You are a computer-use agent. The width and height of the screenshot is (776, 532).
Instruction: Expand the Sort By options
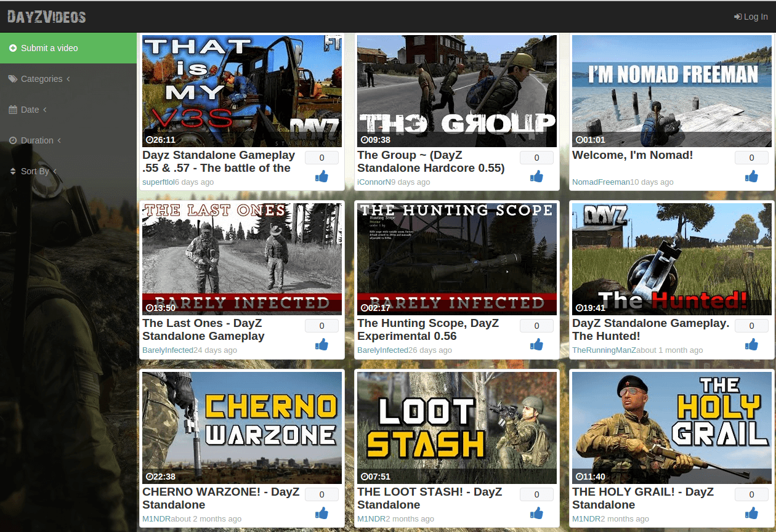point(68,171)
